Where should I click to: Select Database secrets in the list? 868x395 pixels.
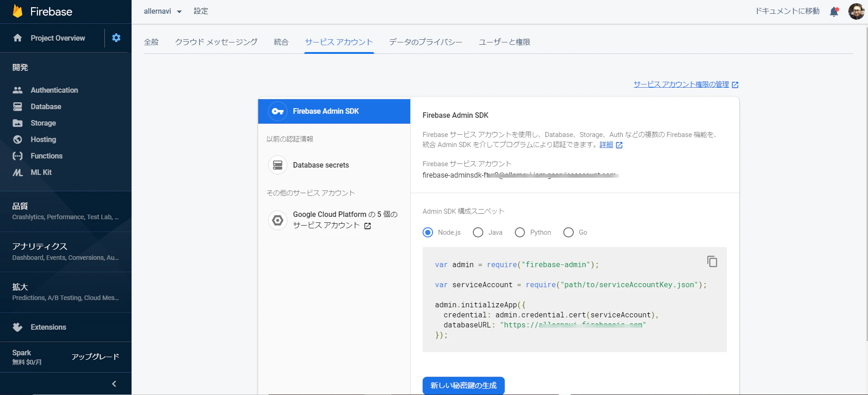pyautogui.click(x=334, y=165)
